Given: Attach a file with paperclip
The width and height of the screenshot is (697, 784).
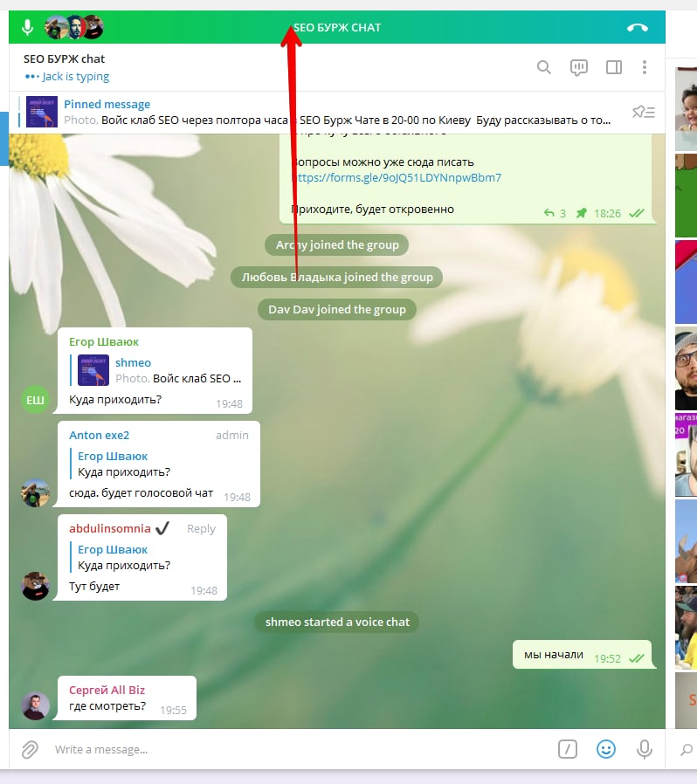Looking at the screenshot, I should pyautogui.click(x=30, y=749).
